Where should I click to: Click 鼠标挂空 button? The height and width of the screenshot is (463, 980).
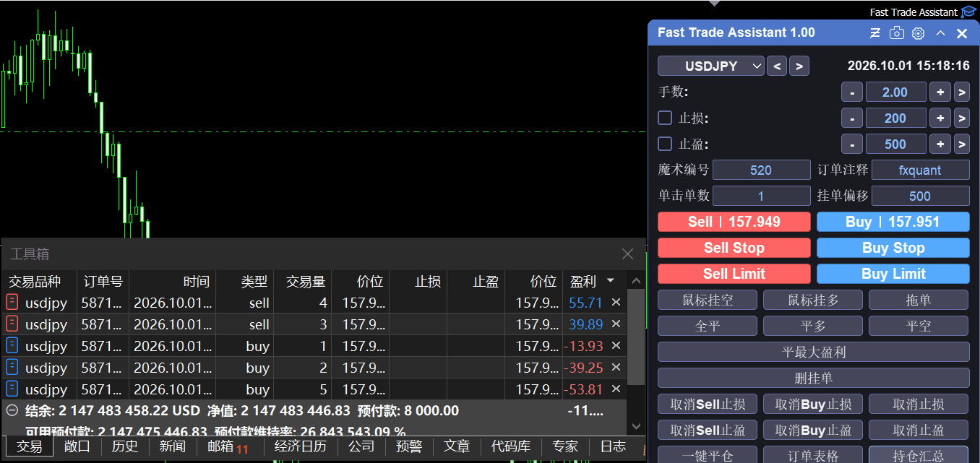pyautogui.click(x=708, y=300)
